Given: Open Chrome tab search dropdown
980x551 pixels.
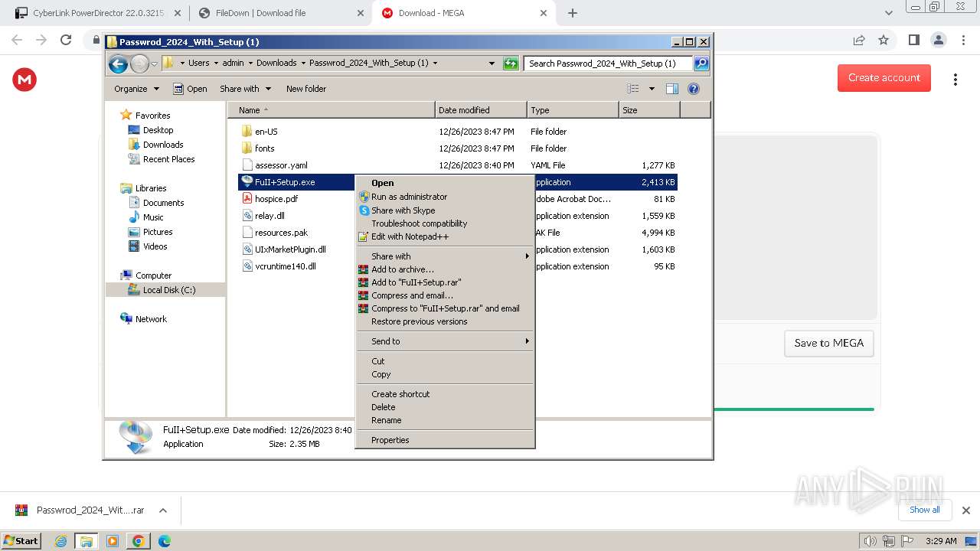Looking at the screenshot, I should tap(889, 13).
